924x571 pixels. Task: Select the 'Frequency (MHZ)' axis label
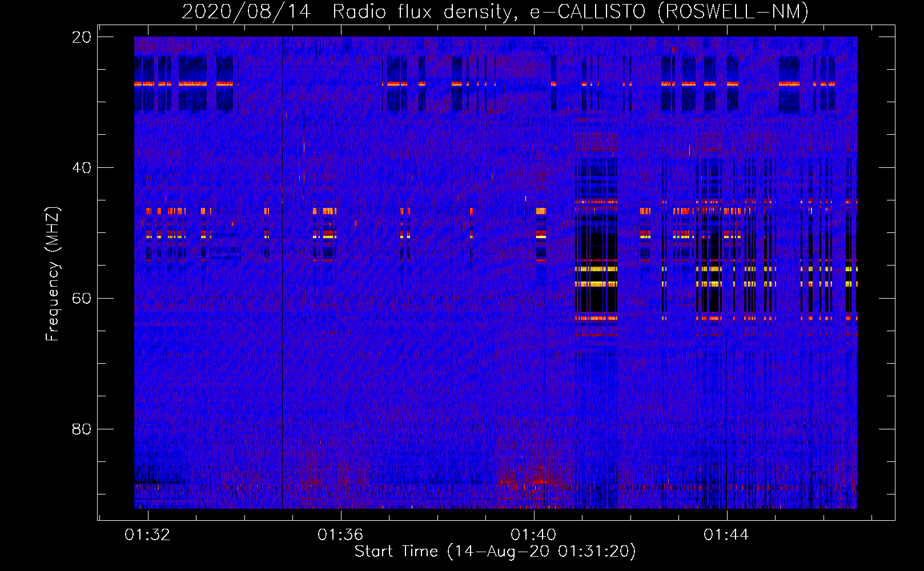53,274
